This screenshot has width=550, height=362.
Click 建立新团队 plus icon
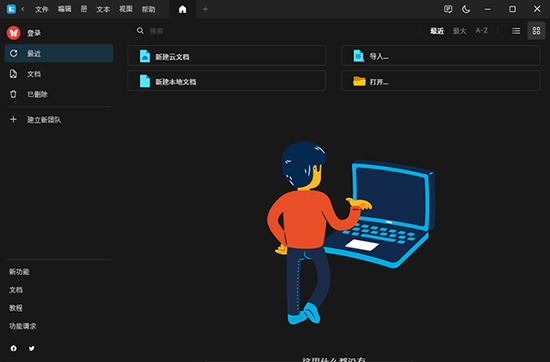(x=13, y=120)
